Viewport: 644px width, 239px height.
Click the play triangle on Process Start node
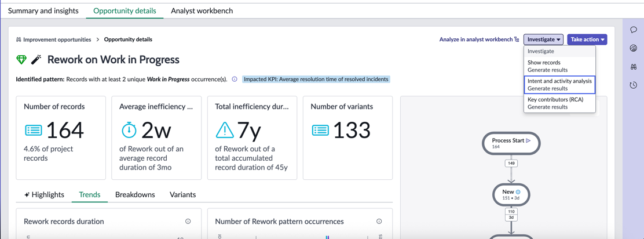(x=529, y=141)
